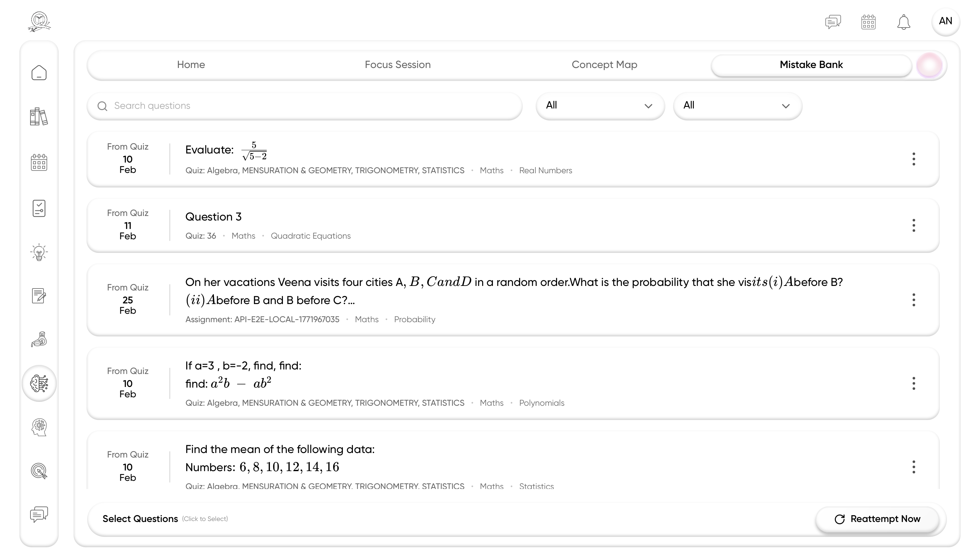This screenshot has height=555, width=980.
Task: Click the Search questions input field
Action: point(305,106)
